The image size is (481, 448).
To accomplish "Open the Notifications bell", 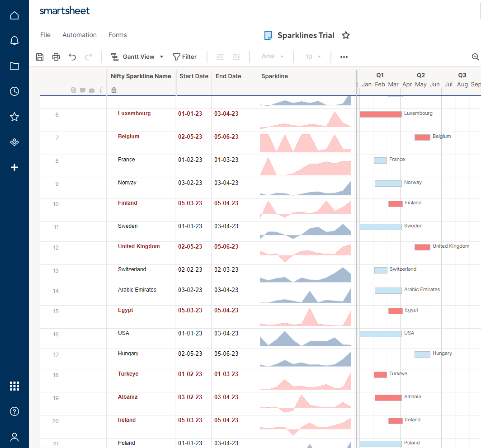I will tap(14, 41).
